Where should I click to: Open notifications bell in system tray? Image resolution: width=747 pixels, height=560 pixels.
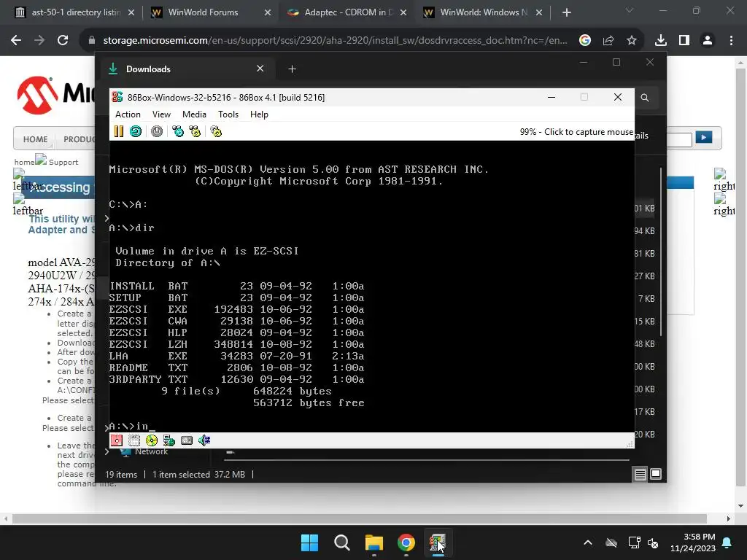727,542
